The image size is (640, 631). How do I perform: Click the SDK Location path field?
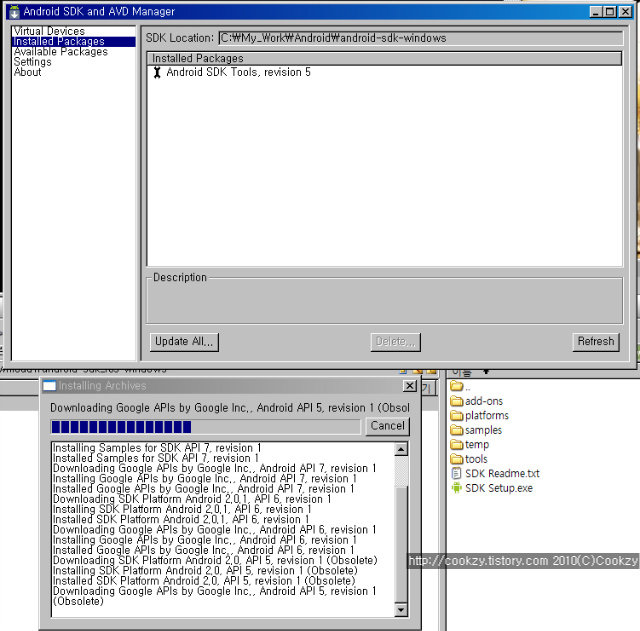pyautogui.click(x=420, y=38)
